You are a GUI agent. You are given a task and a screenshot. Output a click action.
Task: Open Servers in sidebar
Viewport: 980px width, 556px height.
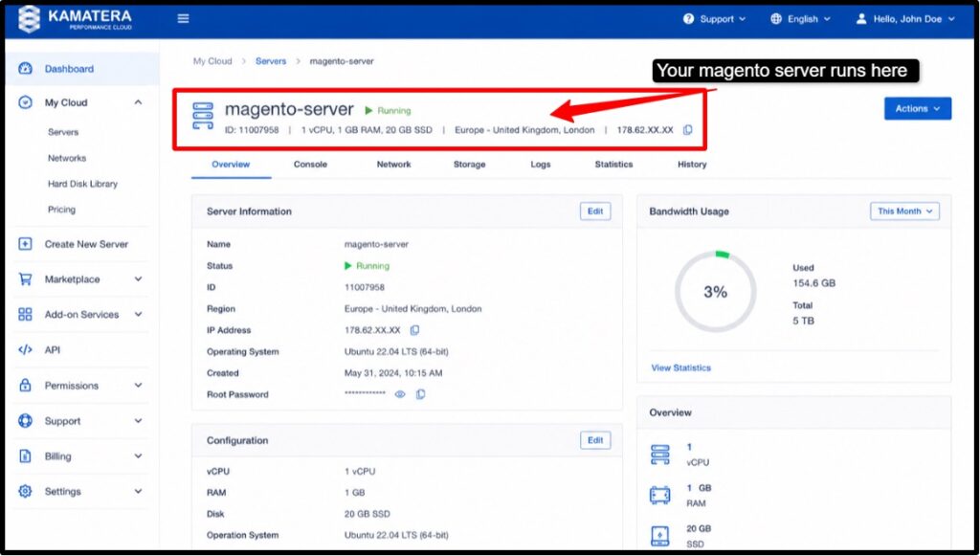tap(63, 132)
